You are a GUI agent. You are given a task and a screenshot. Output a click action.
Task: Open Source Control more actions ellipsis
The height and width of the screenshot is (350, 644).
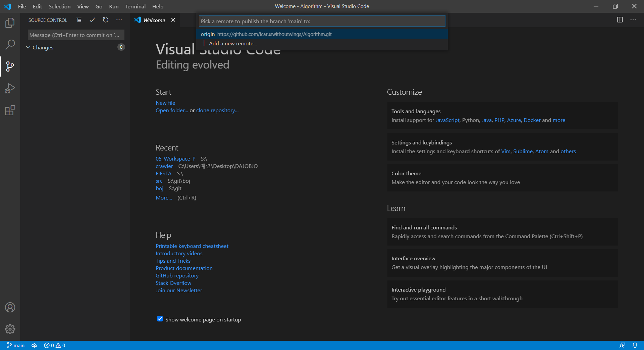click(119, 20)
